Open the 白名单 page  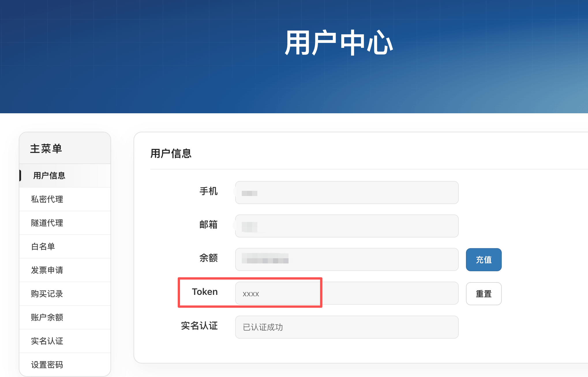43,246
